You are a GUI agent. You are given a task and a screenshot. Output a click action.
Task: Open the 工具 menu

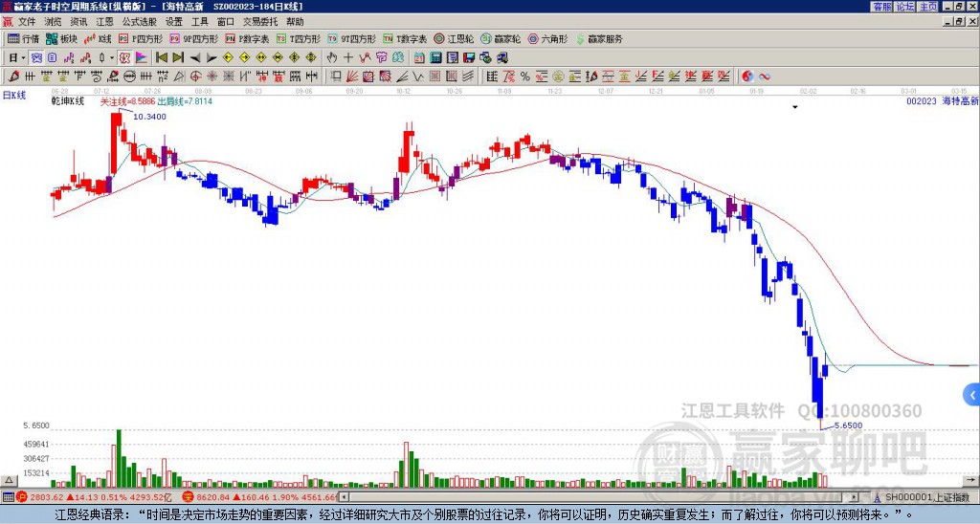(x=199, y=22)
